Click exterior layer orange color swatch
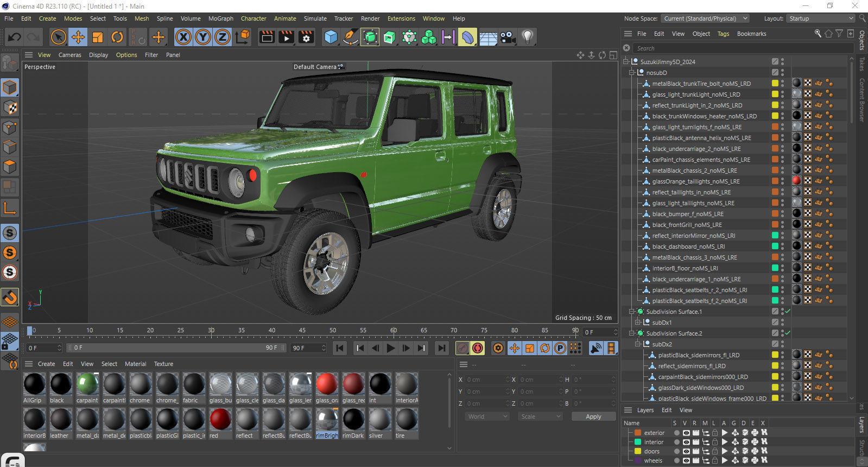Viewport: 868px width, 467px height. click(638, 433)
